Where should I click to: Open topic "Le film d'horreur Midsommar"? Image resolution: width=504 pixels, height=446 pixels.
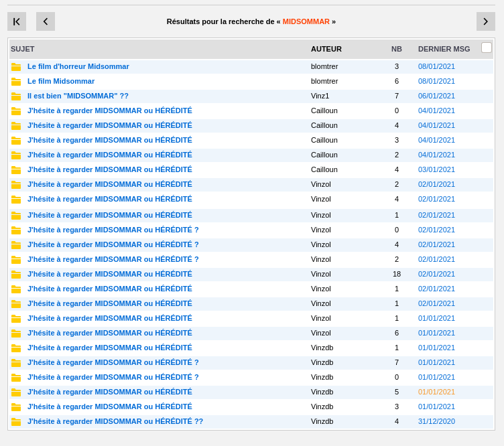point(78,66)
